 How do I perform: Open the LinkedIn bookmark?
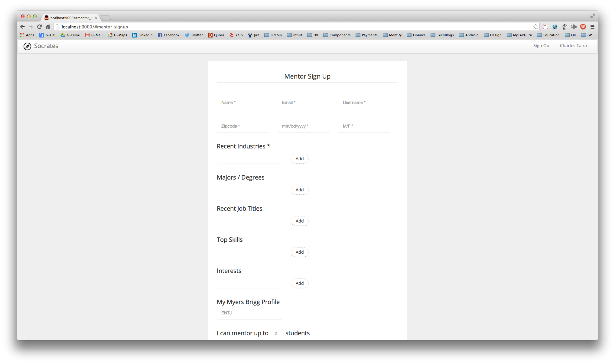pyautogui.click(x=142, y=35)
